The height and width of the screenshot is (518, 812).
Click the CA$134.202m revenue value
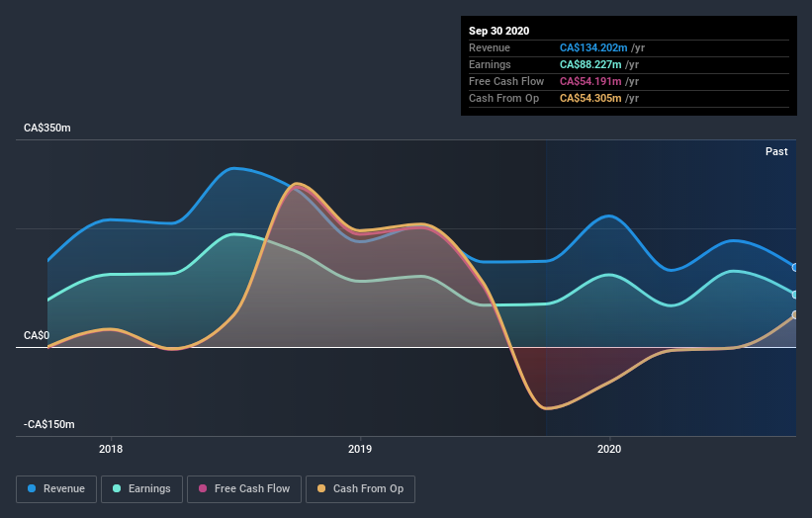[x=593, y=47]
